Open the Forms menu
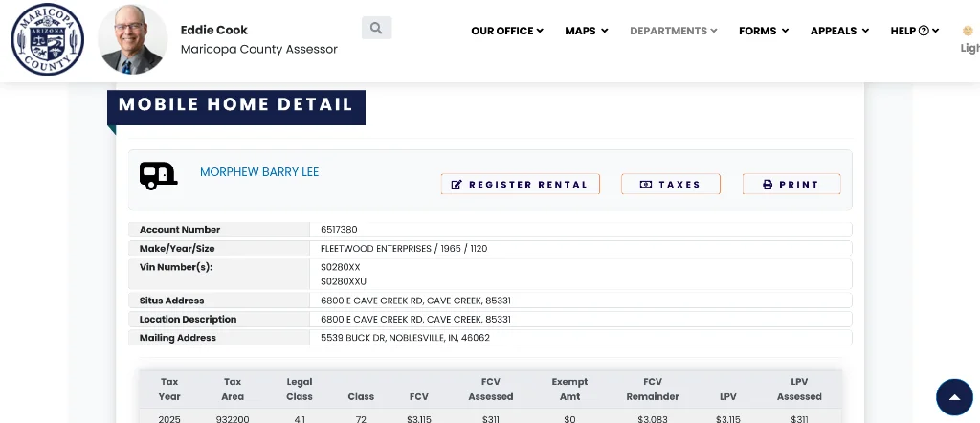 [x=763, y=31]
